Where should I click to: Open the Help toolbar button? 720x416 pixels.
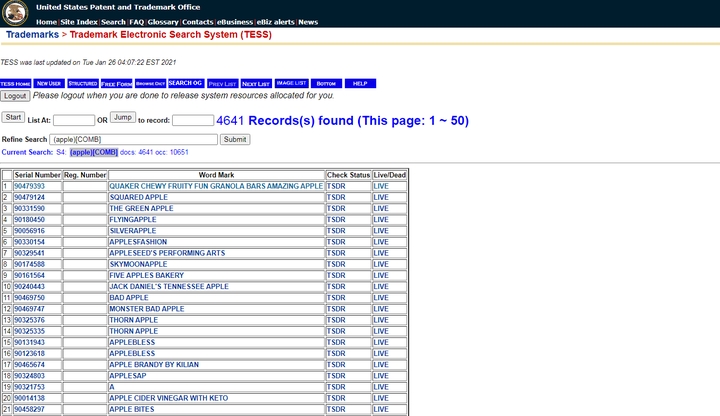click(x=360, y=83)
